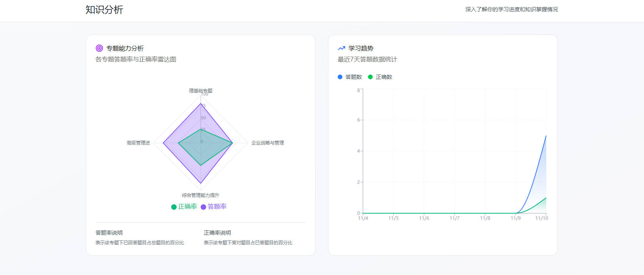This screenshot has width=644, height=275.
Task: Click the green dot for 正确数 legend
Action: tap(370, 77)
